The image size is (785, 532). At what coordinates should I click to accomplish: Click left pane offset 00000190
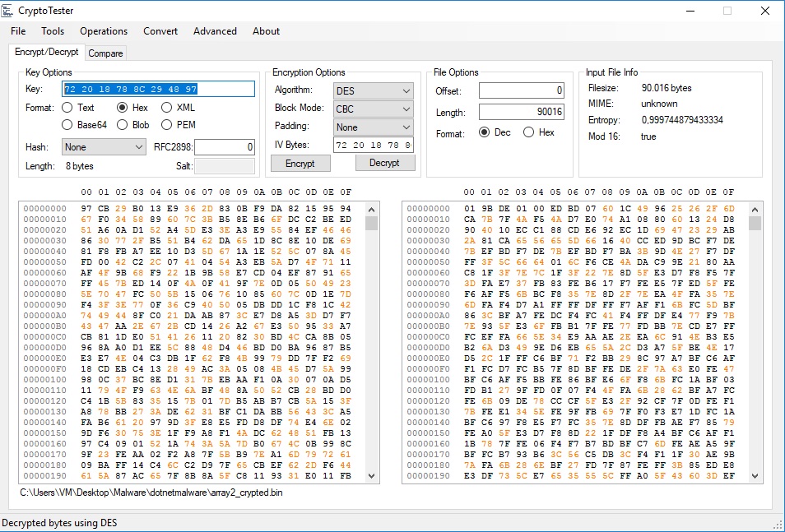(x=44, y=475)
